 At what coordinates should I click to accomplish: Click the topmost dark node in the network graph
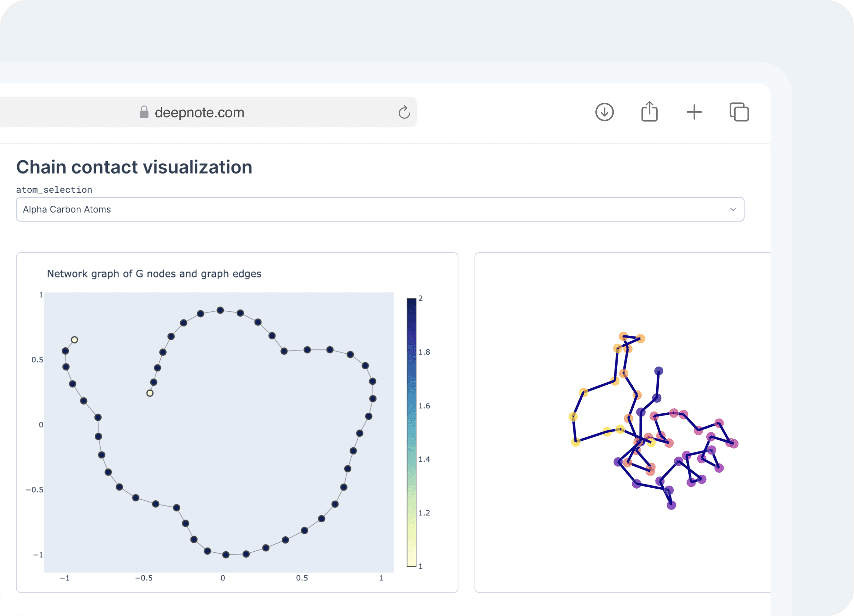click(x=220, y=310)
